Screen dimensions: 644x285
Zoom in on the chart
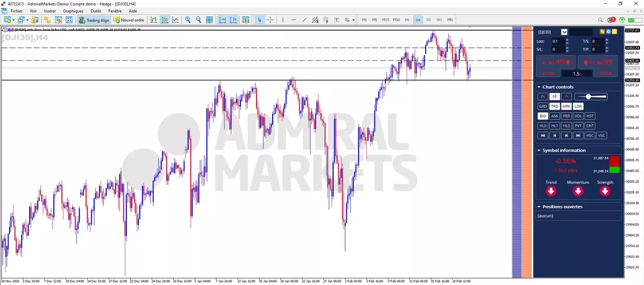188,20
